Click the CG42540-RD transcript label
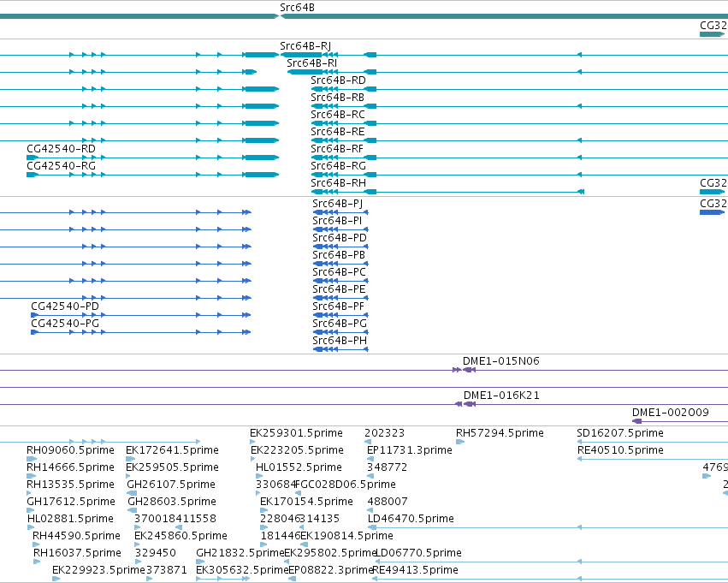The image size is (728, 583). (62, 149)
